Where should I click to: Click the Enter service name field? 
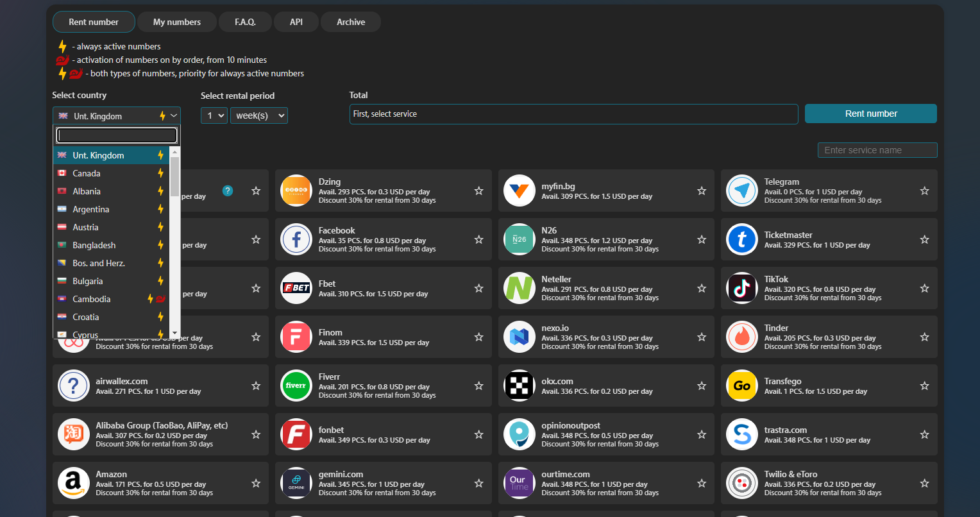(877, 150)
